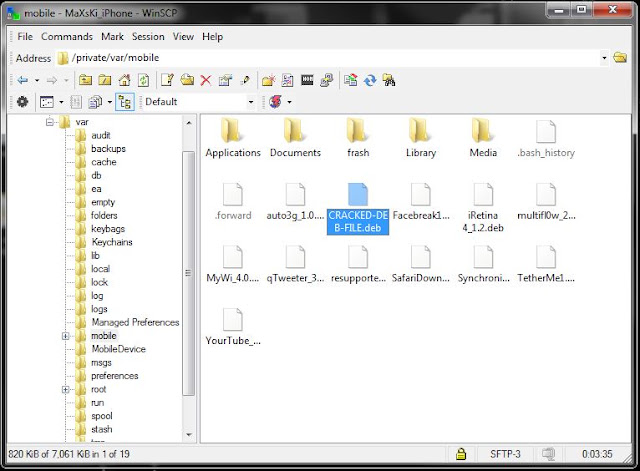
Task: Expand the mobile tree node
Action: click(x=65, y=336)
